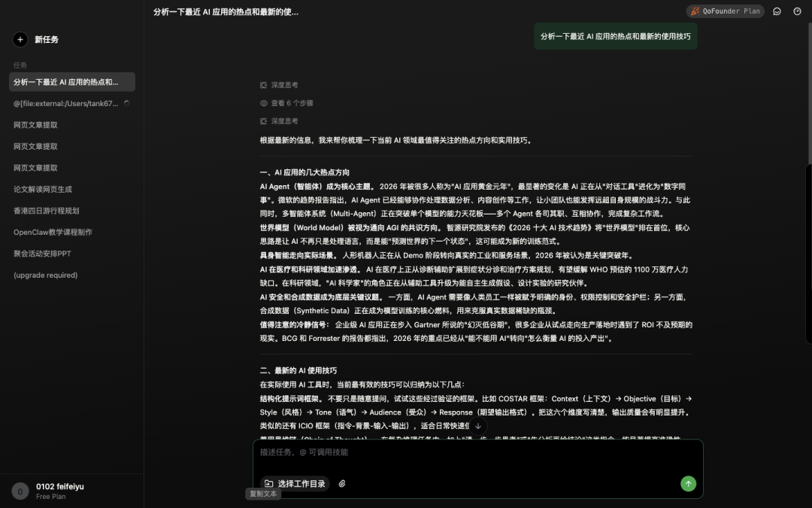Click the feedback smiley icon in top right
The image size is (812, 508).
(777, 11)
